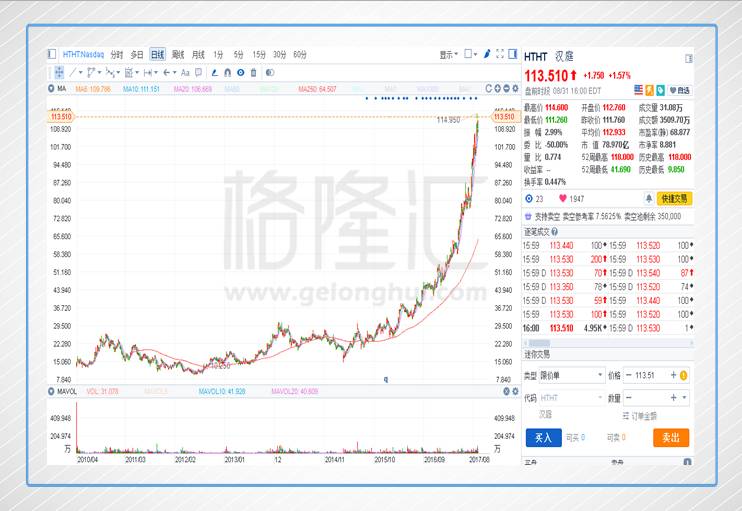Open the range measurement tool dropdown arrow

pos(156,73)
